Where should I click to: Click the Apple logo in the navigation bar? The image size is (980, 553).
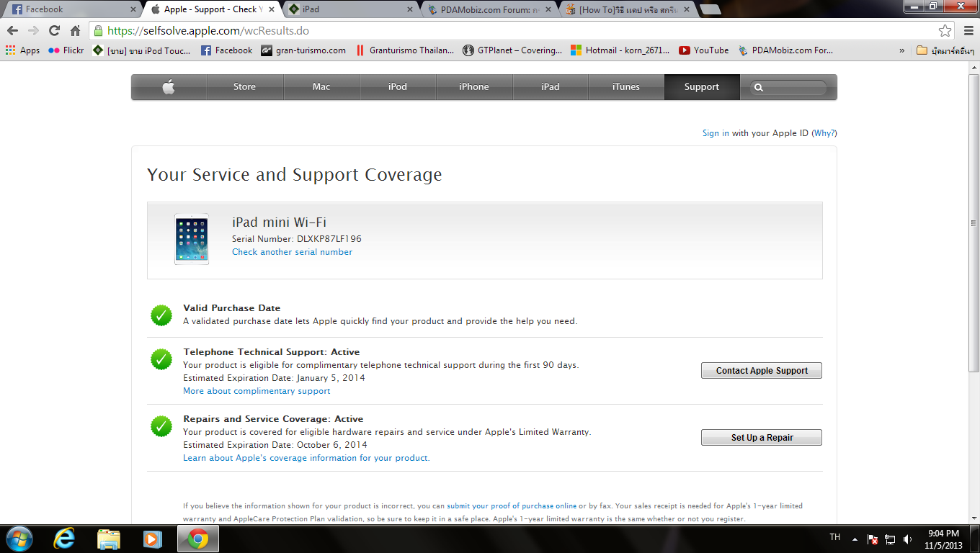coord(169,87)
